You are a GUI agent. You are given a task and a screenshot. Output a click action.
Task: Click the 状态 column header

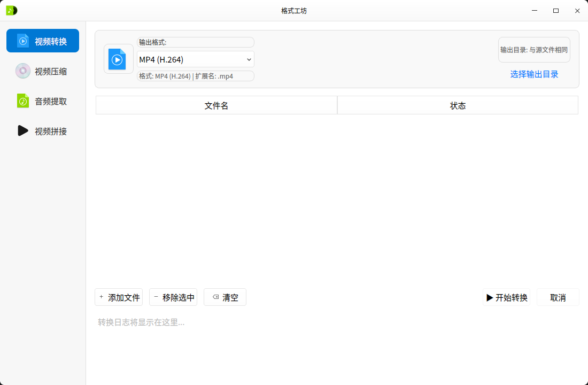pos(458,105)
